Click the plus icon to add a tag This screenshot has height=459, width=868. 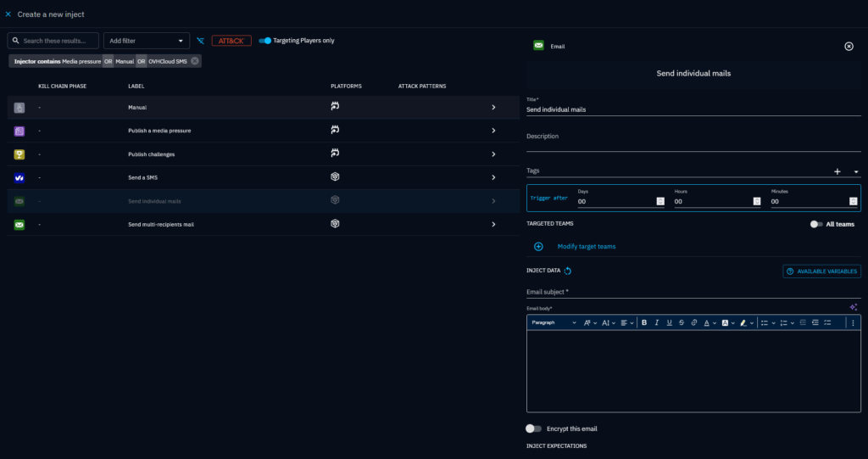pyautogui.click(x=837, y=171)
